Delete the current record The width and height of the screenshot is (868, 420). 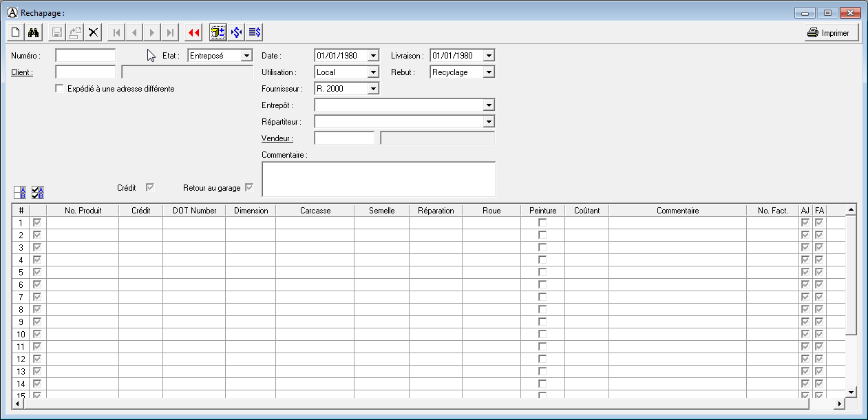(x=93, y=32)
